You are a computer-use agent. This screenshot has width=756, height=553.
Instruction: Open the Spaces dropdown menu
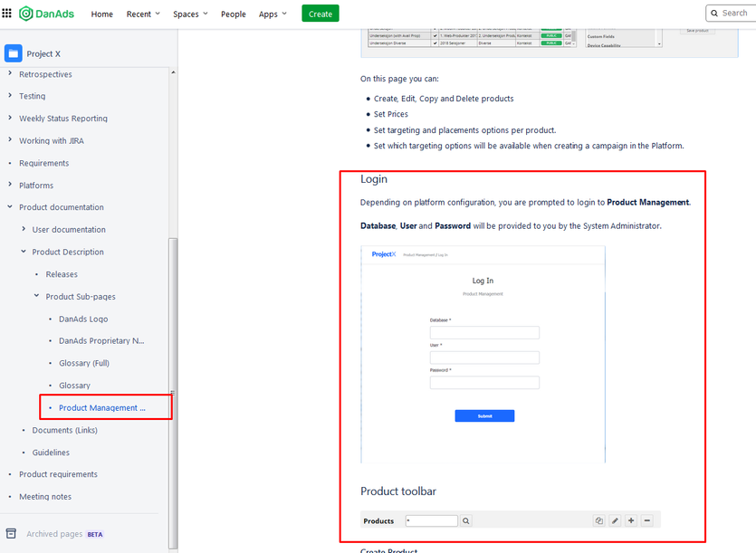point(190,14)
